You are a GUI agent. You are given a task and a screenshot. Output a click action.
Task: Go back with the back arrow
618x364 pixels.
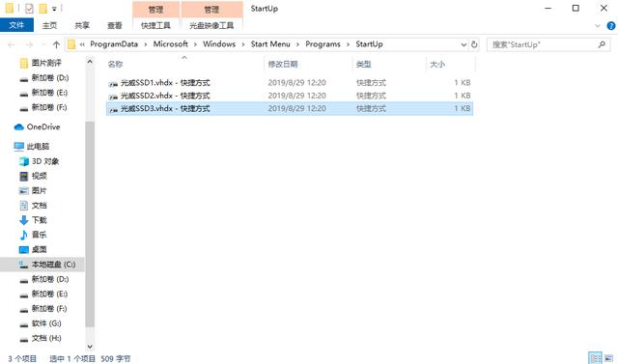click(x=12, y=44)
